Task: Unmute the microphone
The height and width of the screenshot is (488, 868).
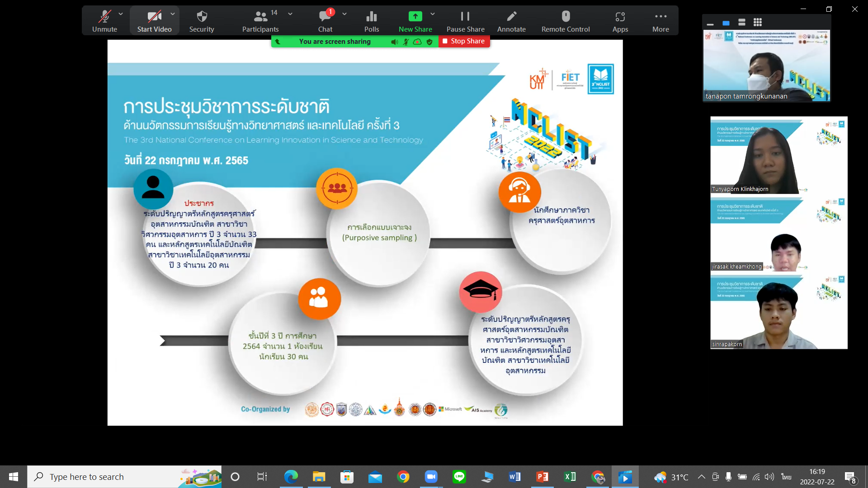Action: click(x=104, y=21)
